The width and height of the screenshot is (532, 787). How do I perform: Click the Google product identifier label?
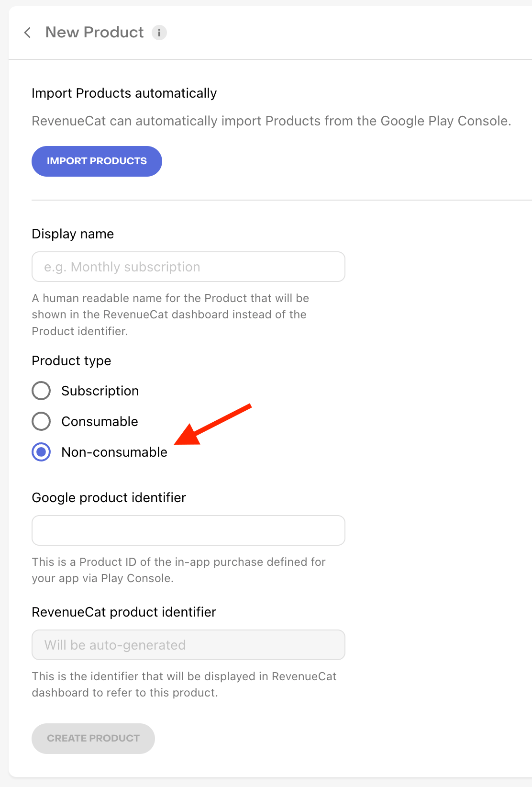coord(109,497)
